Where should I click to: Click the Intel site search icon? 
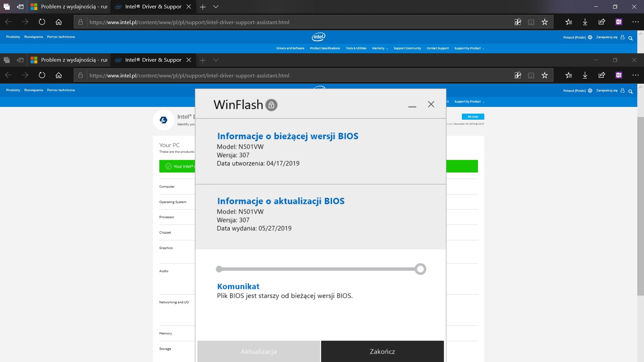(630, 38)
